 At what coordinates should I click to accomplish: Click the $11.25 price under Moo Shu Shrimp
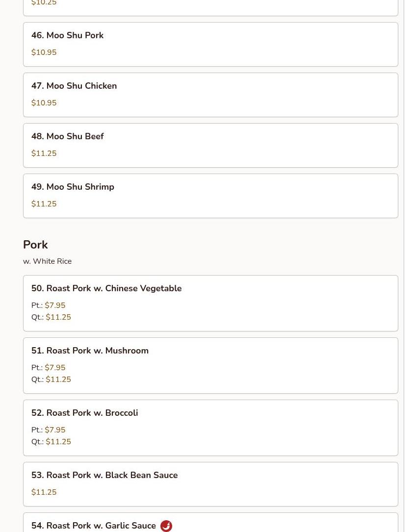pos(44,204)
